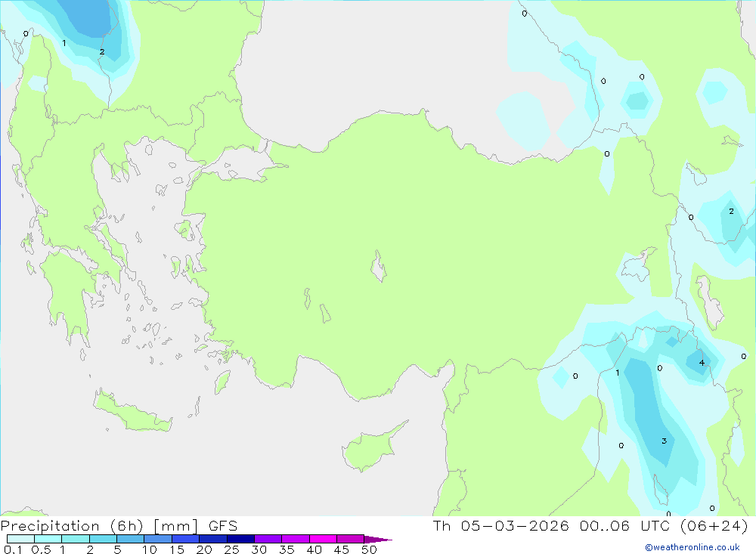Click legend label '50'
756x554 pixels.
369,549
